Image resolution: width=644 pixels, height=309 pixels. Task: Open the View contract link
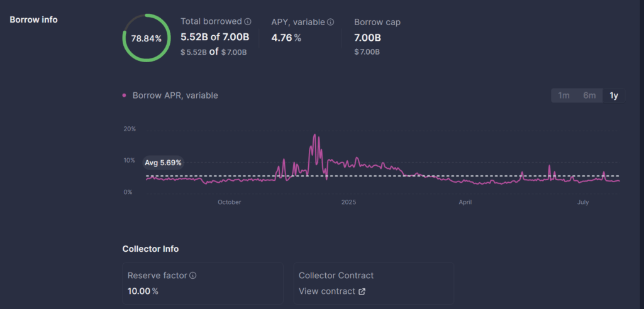pos(327,291)
